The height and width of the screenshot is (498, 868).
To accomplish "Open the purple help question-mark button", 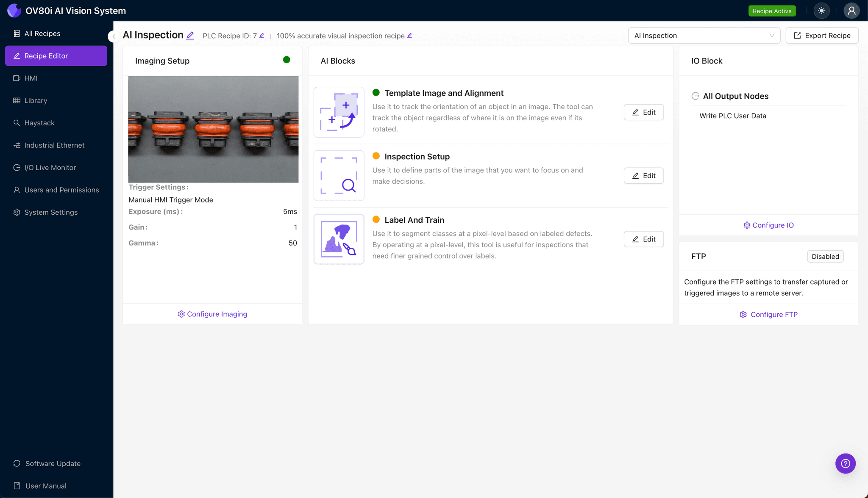I will [845, 463].
